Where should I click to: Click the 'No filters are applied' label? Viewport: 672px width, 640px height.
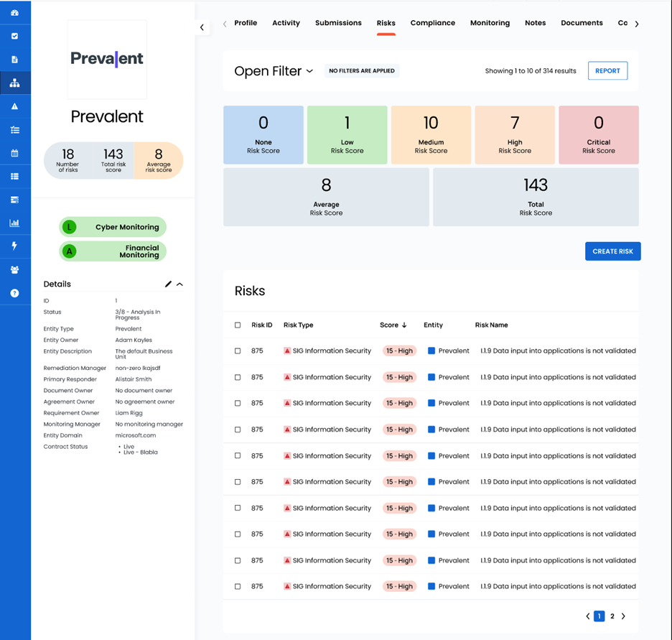(x=362, y=70)
